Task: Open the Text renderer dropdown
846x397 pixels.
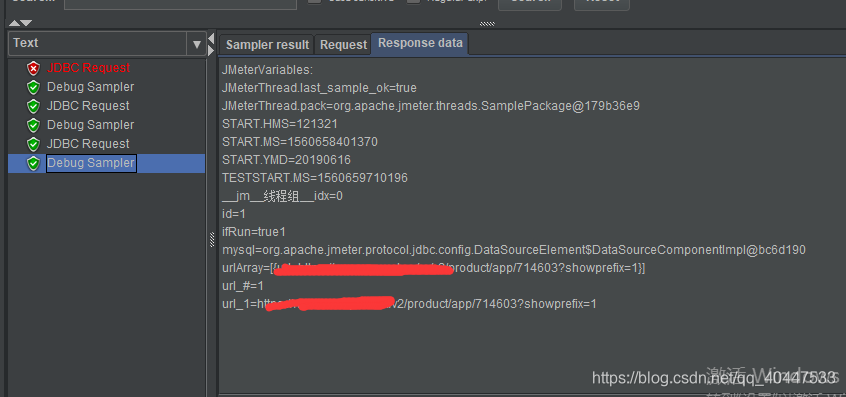Action: pyautogui.click(x=196, y=44)
